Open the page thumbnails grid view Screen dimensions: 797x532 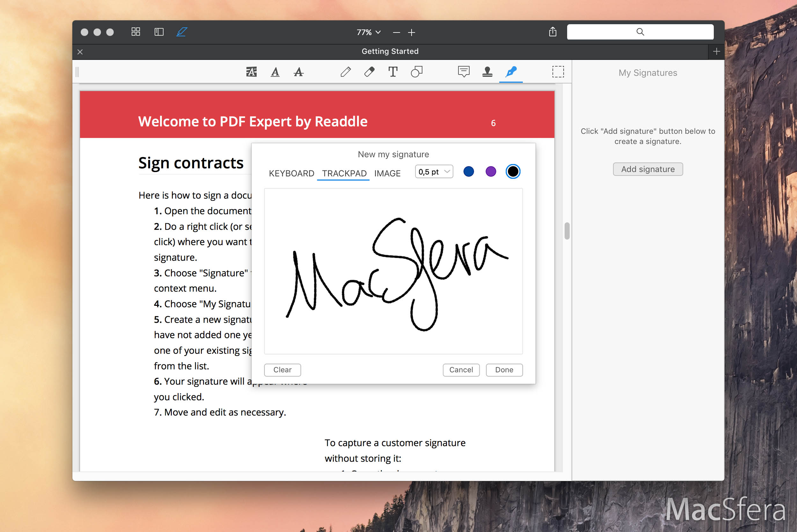pos(136,32)
